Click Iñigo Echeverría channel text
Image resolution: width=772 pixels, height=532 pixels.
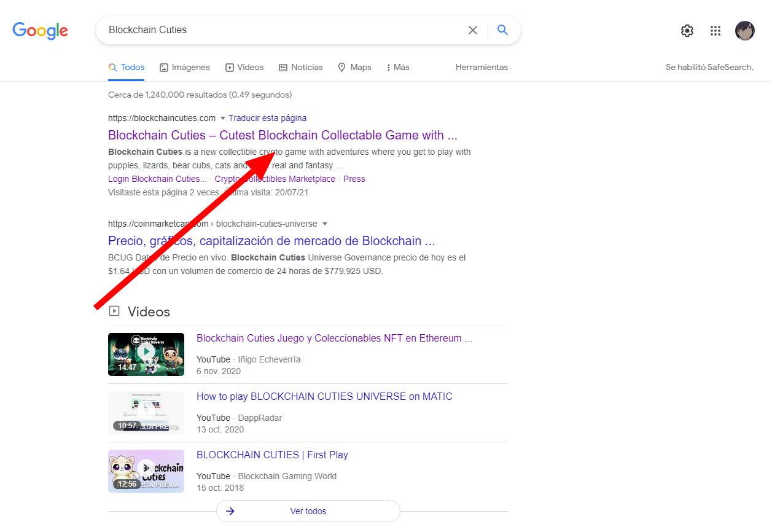pos(269,359)
